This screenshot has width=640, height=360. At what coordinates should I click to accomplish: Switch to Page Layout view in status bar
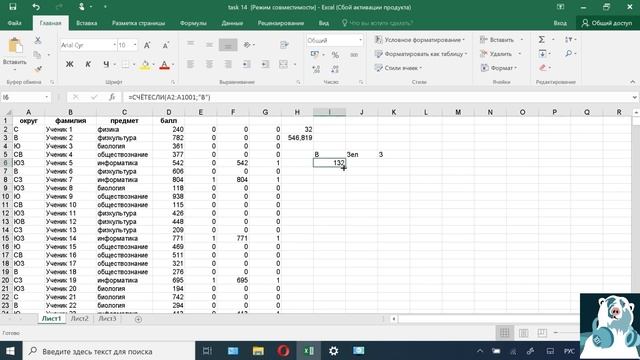(524, 333)
